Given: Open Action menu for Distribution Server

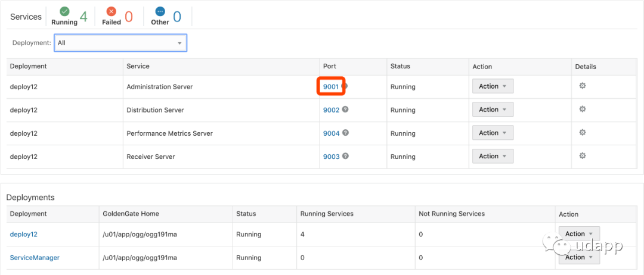Looking at the screenshot, I should 493,110.
